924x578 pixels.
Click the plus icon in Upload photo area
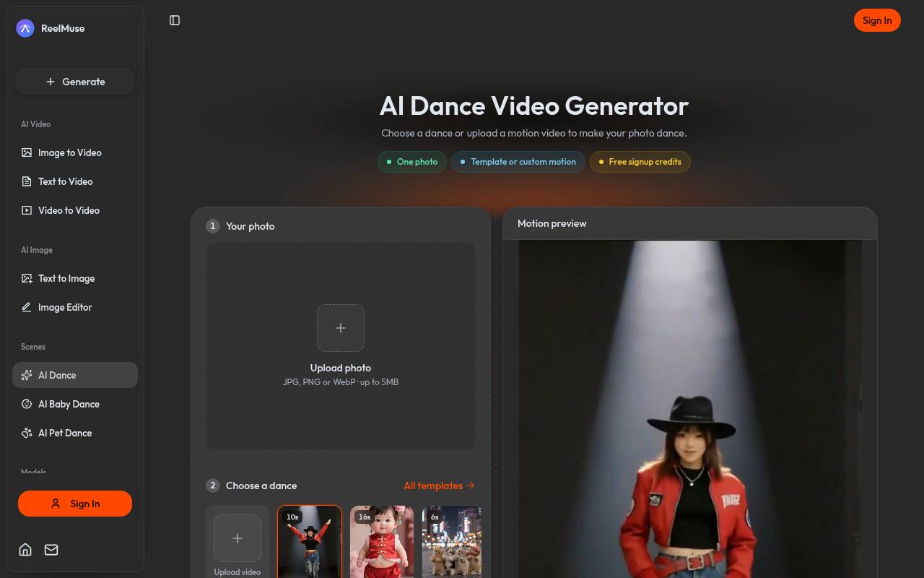[341, 328]
